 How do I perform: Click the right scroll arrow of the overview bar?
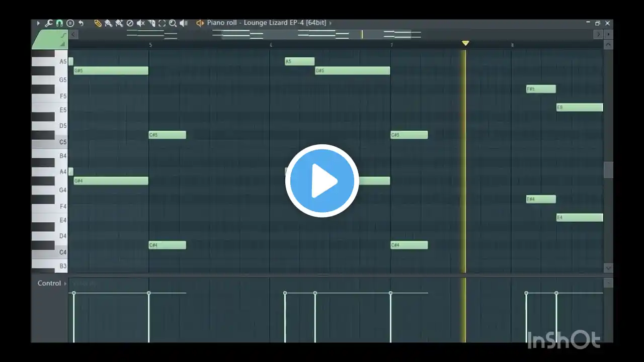tap(598, 34)
